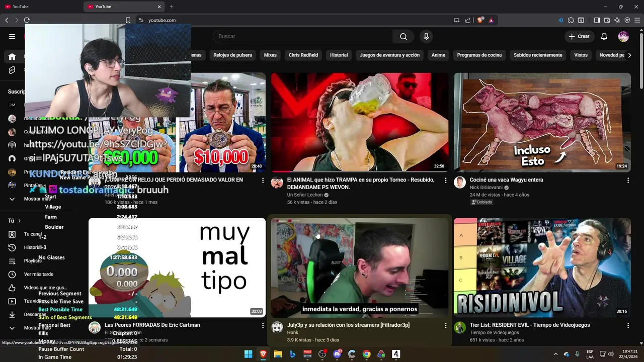Select the Programas de cocina chip

pos(479,55)
